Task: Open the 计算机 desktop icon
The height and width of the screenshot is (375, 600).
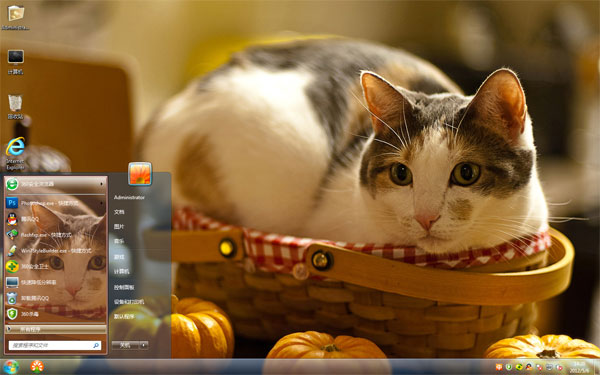Action: tap(15, 62)
